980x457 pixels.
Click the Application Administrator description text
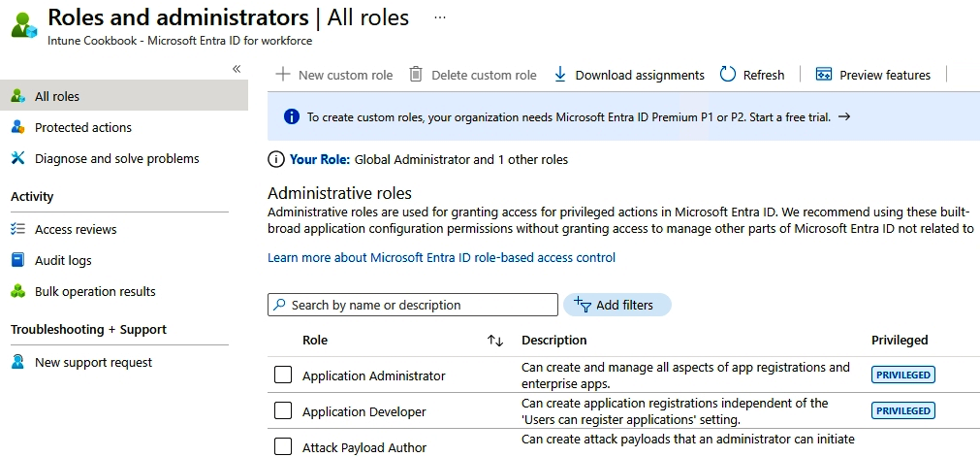(x=685, y=375)
